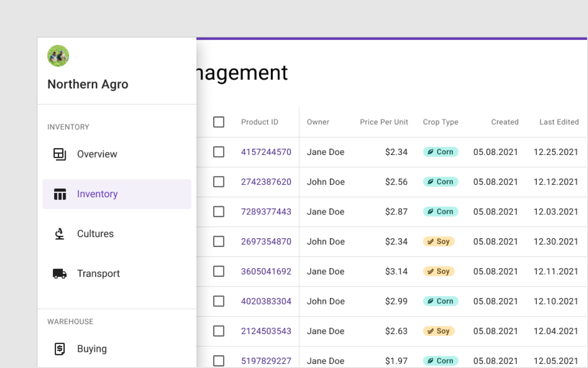Open product 2742387620 details link
Viewport: 588px width, 368px height.
tap(266, 182)
